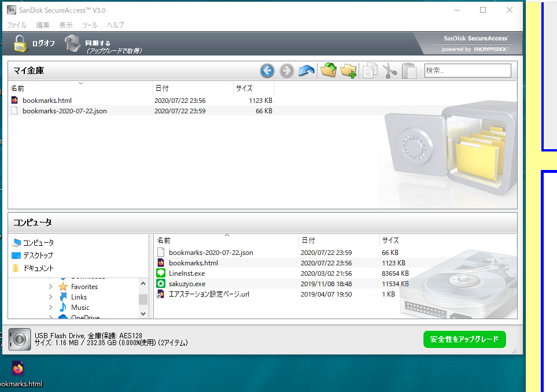Click the Links folder icon in the tree
Image resolution: width=557 pixels, height=392 pixels.
click(x=63, y=297)
